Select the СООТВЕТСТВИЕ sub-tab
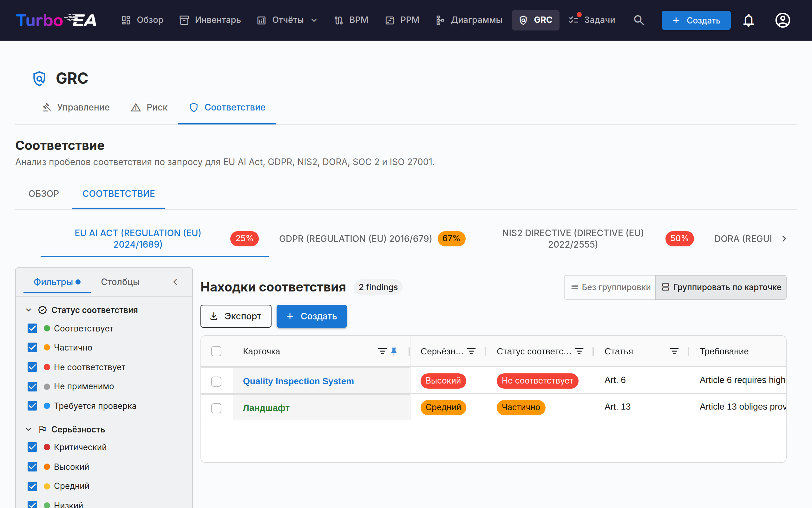 118,194
